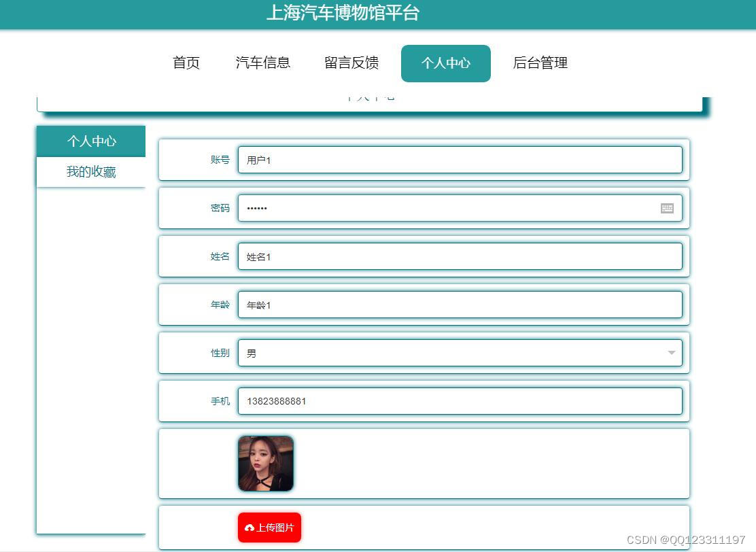
Task: Go to 留言反馈 feedback page
Action: point(351,63)
